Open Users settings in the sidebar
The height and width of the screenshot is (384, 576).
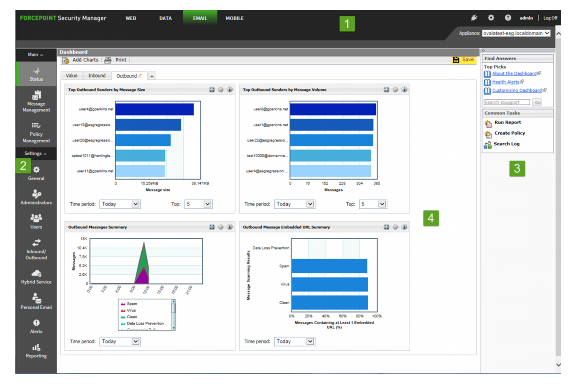36,221
